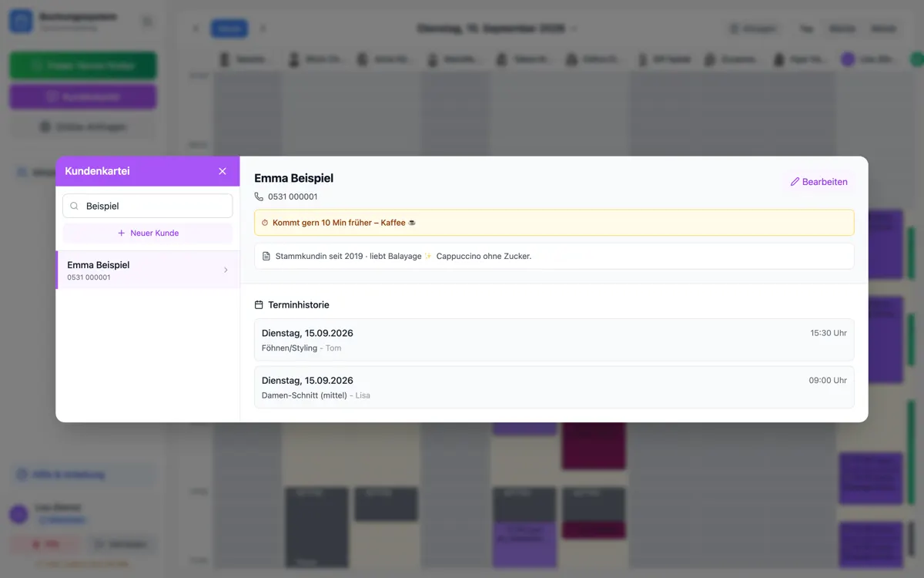The height and width of the screenshot is (578, 924).
Task: Click the phone icon beside 0531 000001
Action: pos(259,197)
